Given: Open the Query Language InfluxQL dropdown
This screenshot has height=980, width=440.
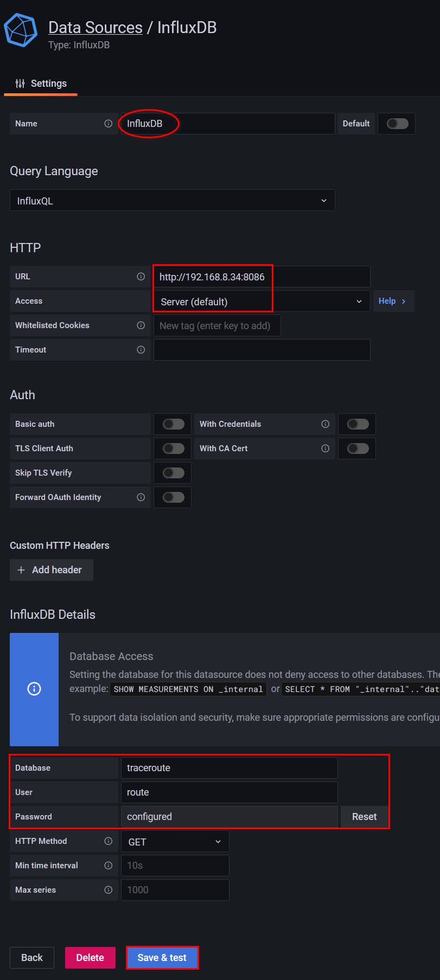Looking at the screenshot, I should coord(173,200).
